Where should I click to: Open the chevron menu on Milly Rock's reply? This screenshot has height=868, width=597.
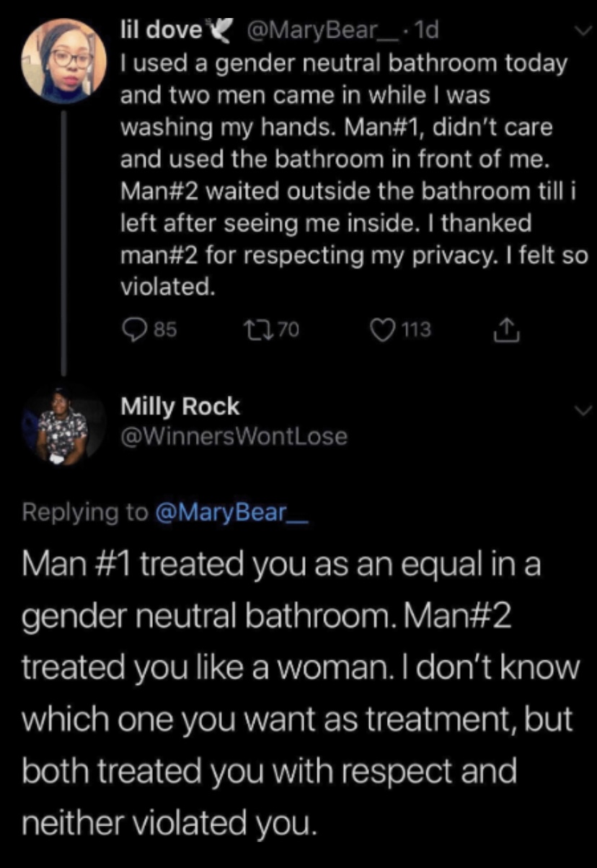pyautogui.click(x=579, y=409)
